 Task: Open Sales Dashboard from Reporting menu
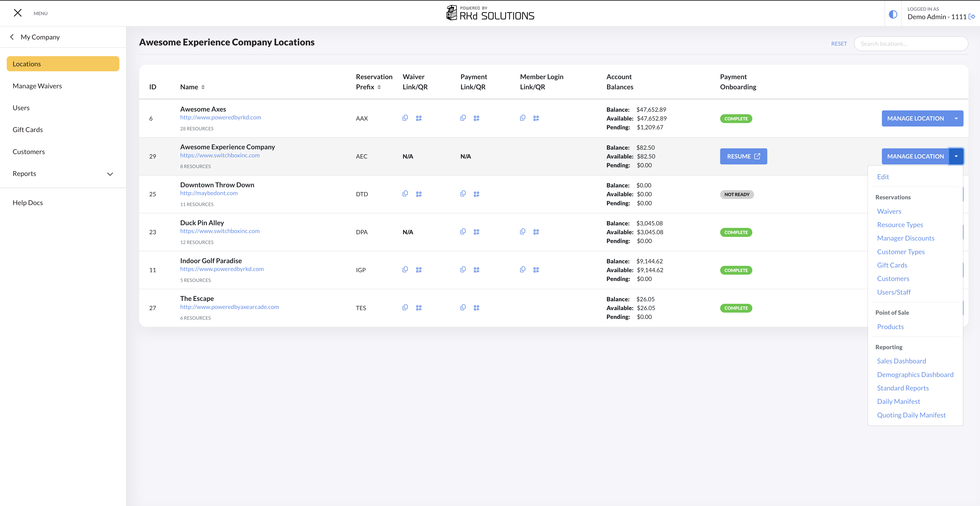901,361
